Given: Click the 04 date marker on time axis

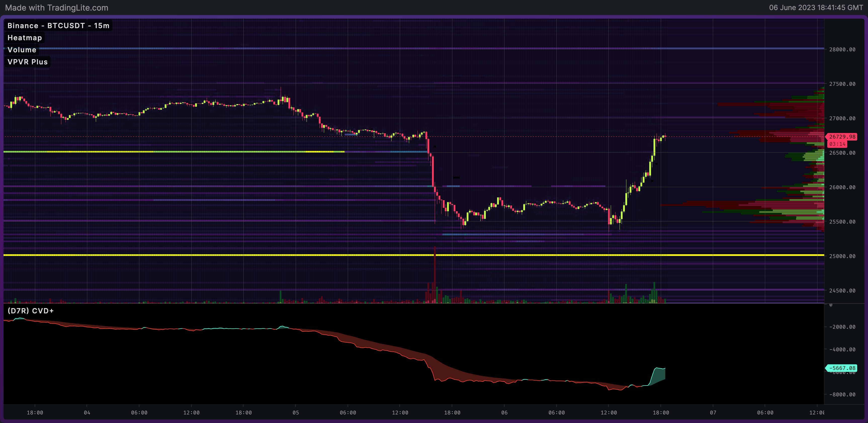Looking at the screenshot, I should tap(87, 412).
